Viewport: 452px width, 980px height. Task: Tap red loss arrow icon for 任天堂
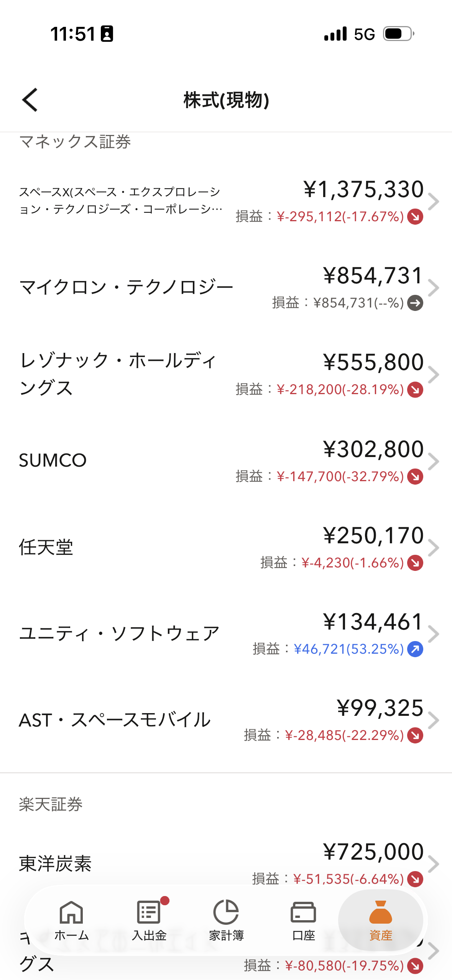coord(415,563)
